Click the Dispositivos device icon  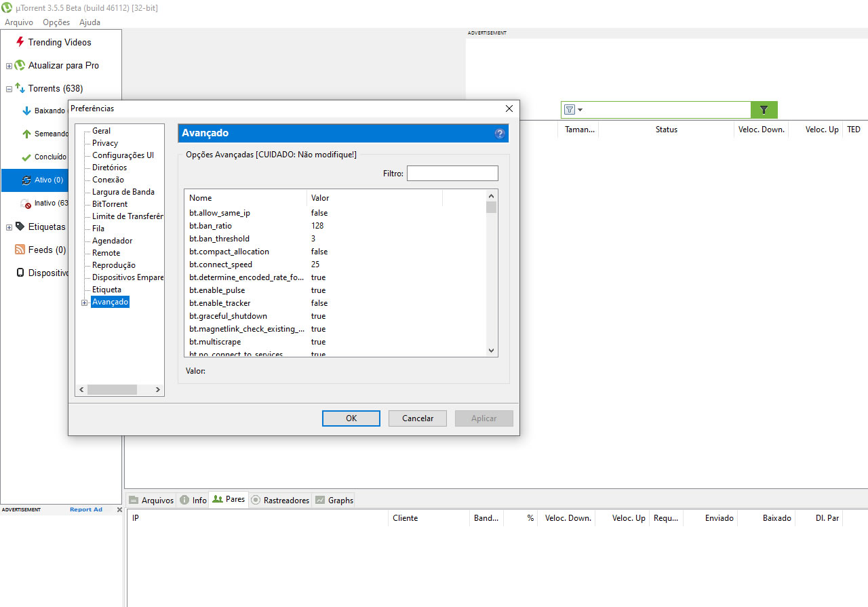pos(20,273)
